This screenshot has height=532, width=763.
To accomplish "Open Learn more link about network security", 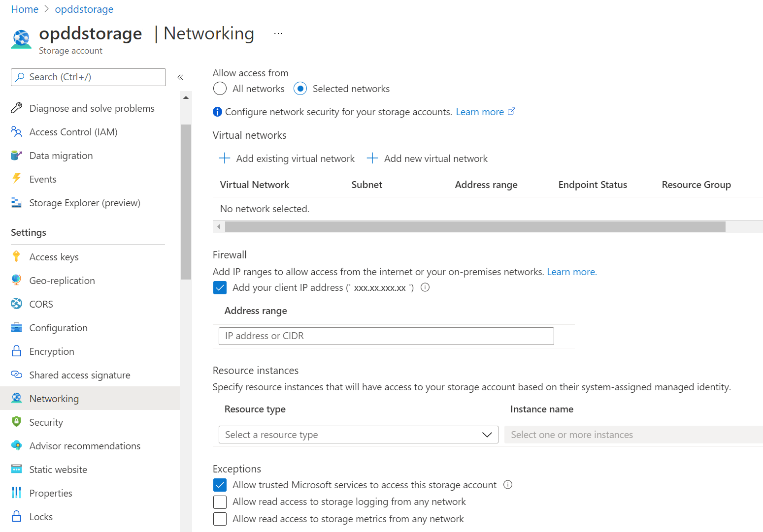I will coord(480,112).
